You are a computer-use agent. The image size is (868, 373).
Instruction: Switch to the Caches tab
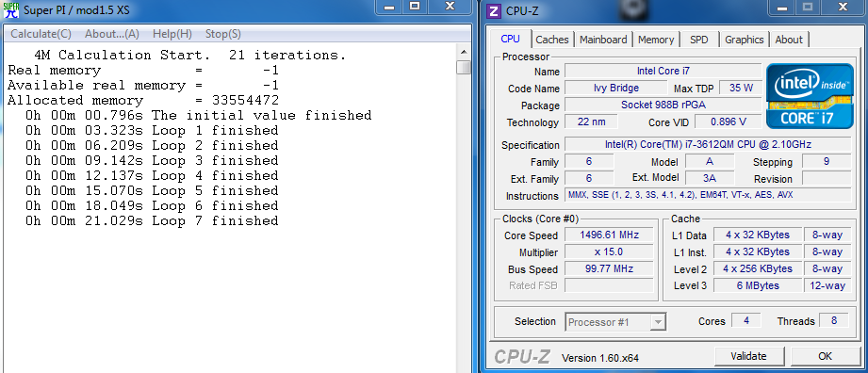click(x=552, y=40)
